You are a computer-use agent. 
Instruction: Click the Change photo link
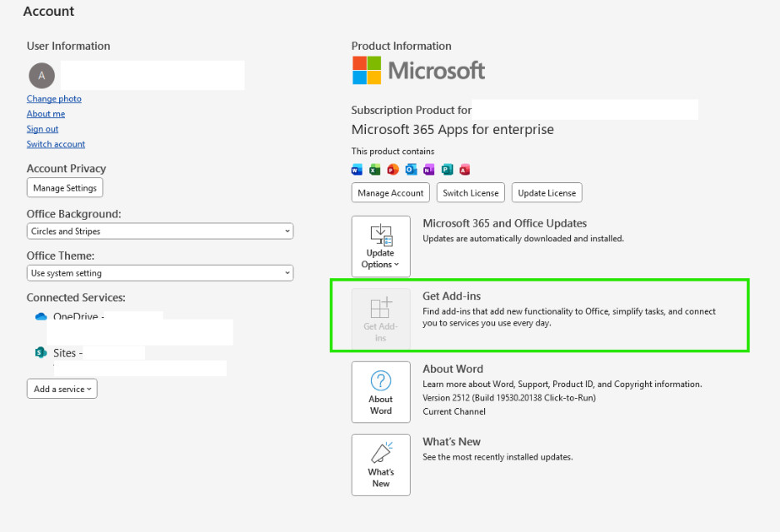(x=54, y=98)
